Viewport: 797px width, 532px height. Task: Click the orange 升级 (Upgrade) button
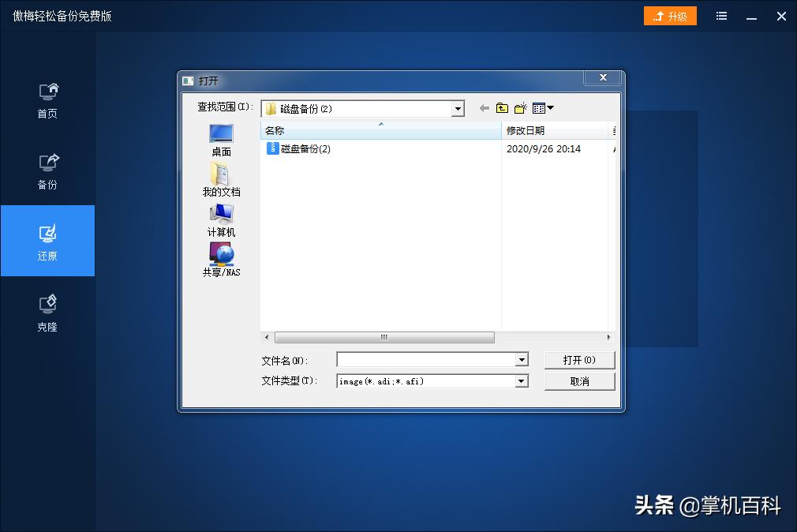pos(670,16)
